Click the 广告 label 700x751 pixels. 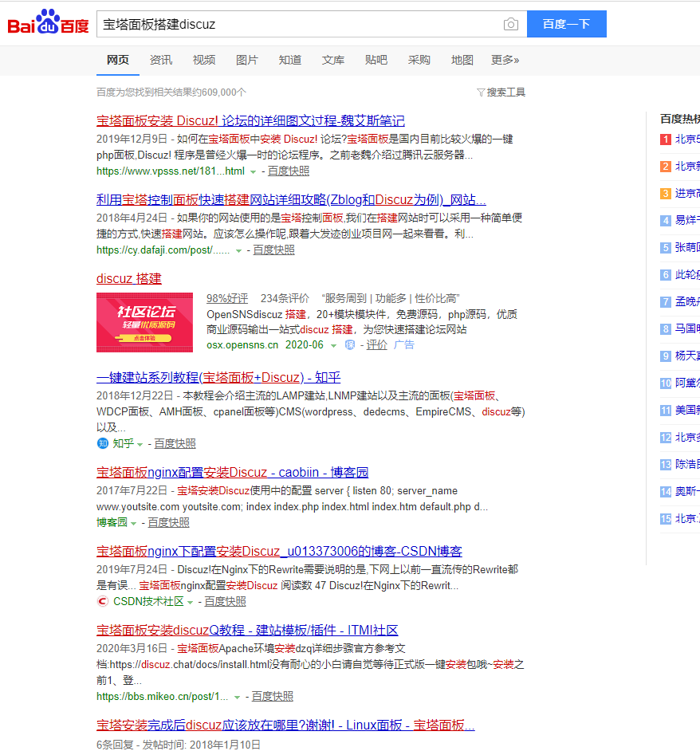[x=404, y=345]
